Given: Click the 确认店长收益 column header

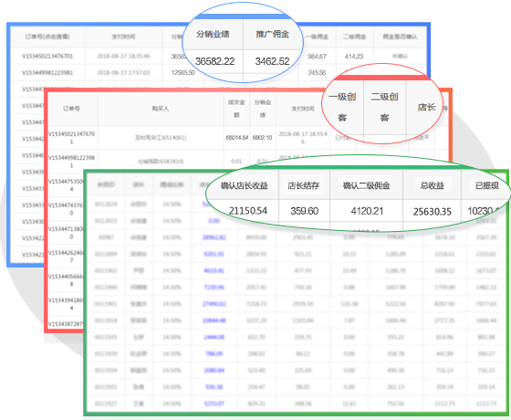Looking at the screenshot, I should coord(245,185).
